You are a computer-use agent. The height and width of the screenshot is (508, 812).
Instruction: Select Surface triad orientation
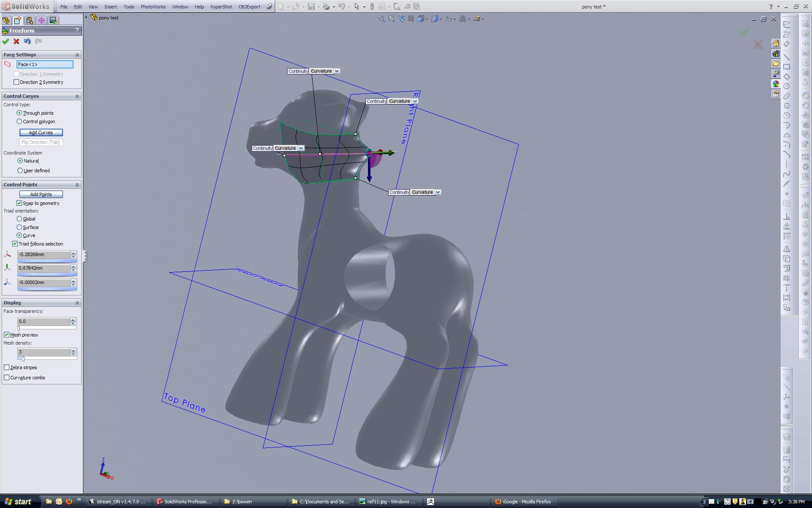19,227
